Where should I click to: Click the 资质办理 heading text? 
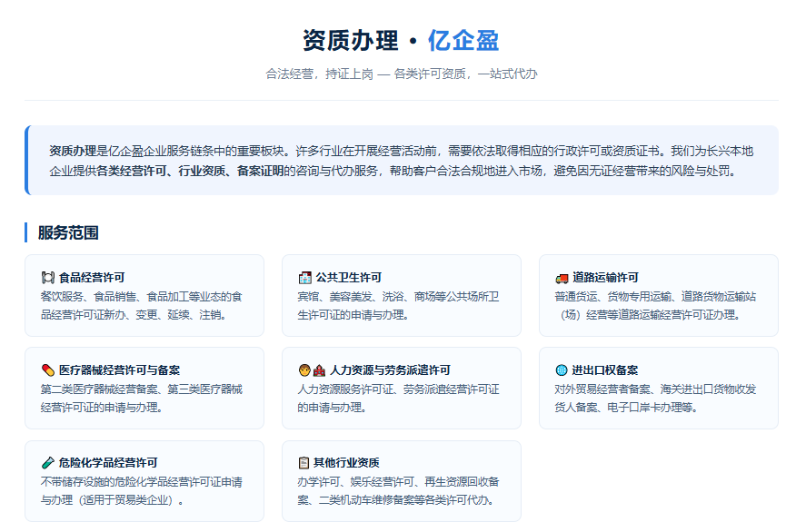351,41
